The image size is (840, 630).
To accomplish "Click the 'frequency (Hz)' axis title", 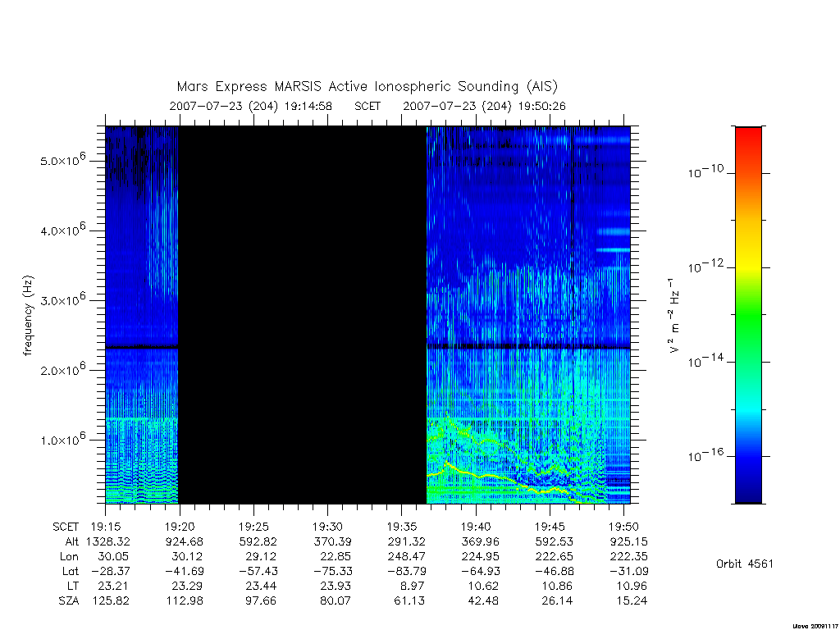I will pyautogui.click(x=28, y=316).
